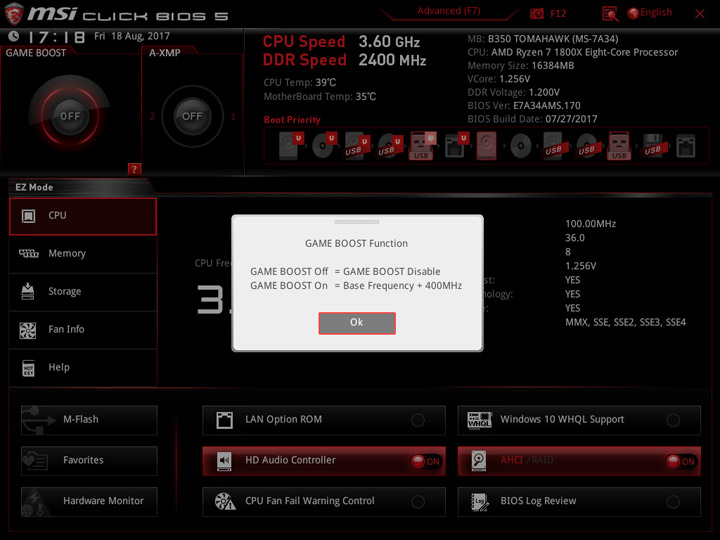Viewport: 720px width, 540px height.
Task: Enable Windows 10 WHQL Support toggle
Action: point(673,420)
